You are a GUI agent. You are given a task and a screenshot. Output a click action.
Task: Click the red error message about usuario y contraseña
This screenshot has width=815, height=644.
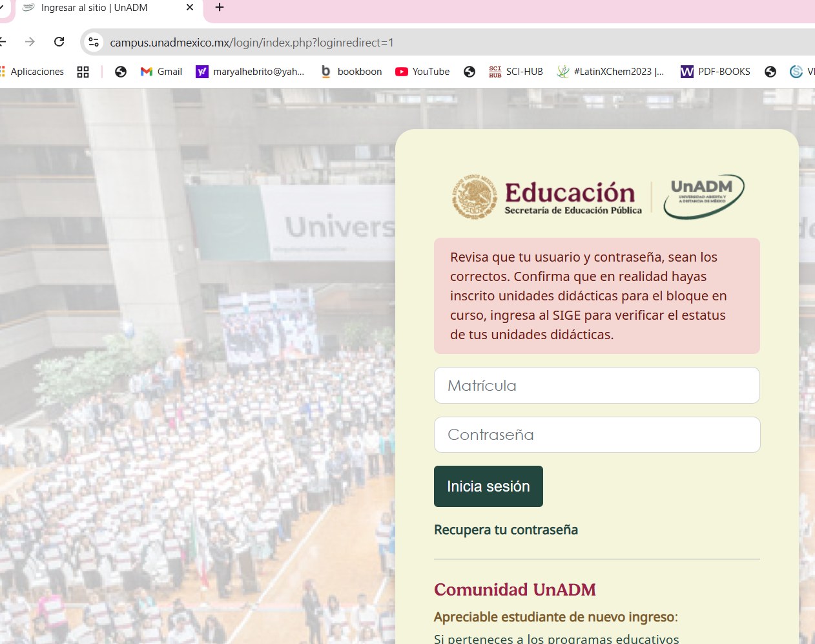597,296
